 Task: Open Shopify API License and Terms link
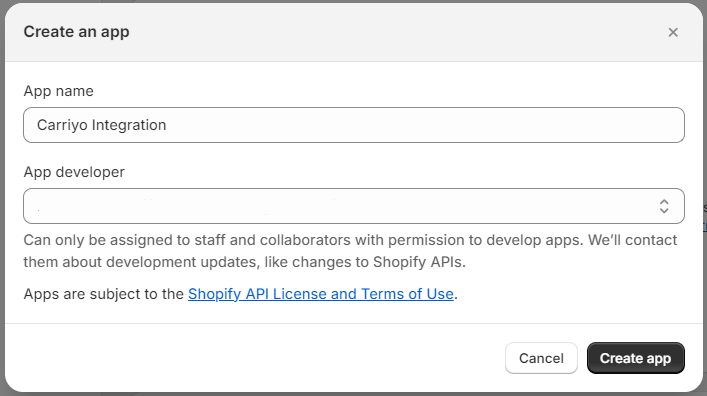point(321,294)
